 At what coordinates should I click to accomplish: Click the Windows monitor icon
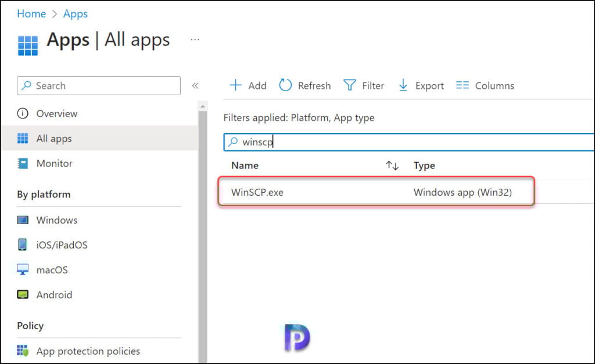tap(23, 220)
